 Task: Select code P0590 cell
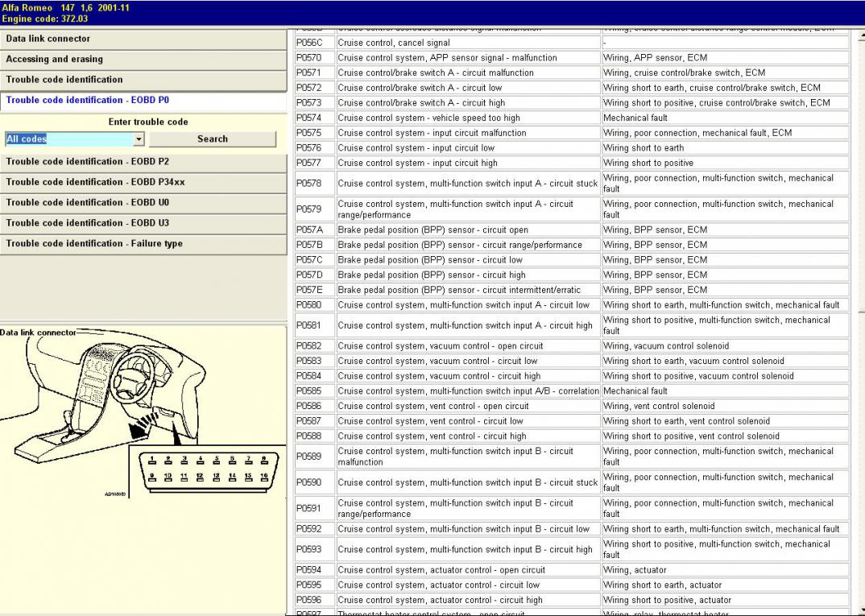315,482
